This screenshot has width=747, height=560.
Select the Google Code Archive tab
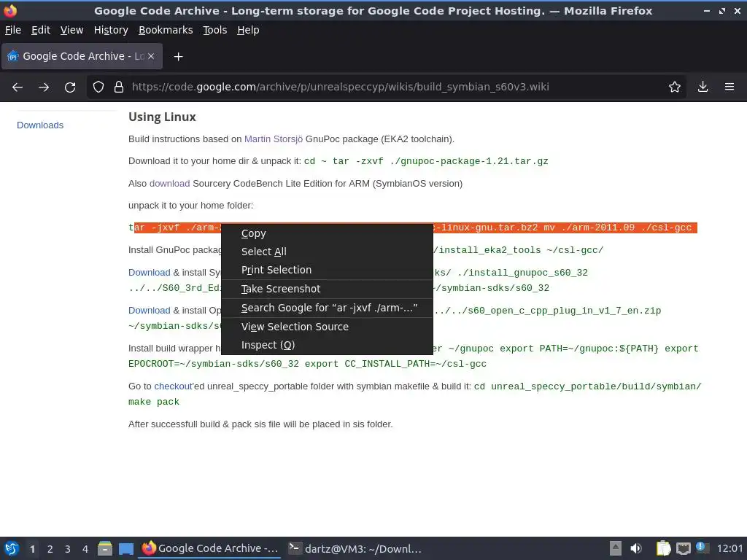click(82, 56)
